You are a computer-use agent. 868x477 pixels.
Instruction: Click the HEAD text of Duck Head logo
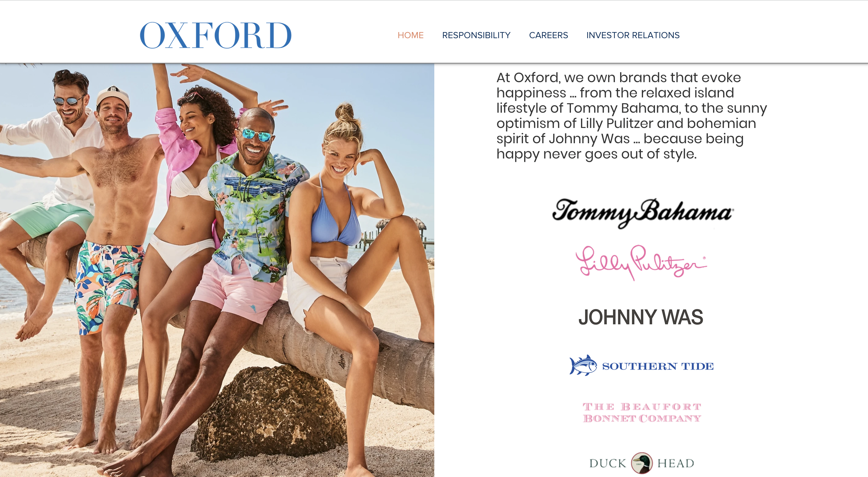(675, 463)
